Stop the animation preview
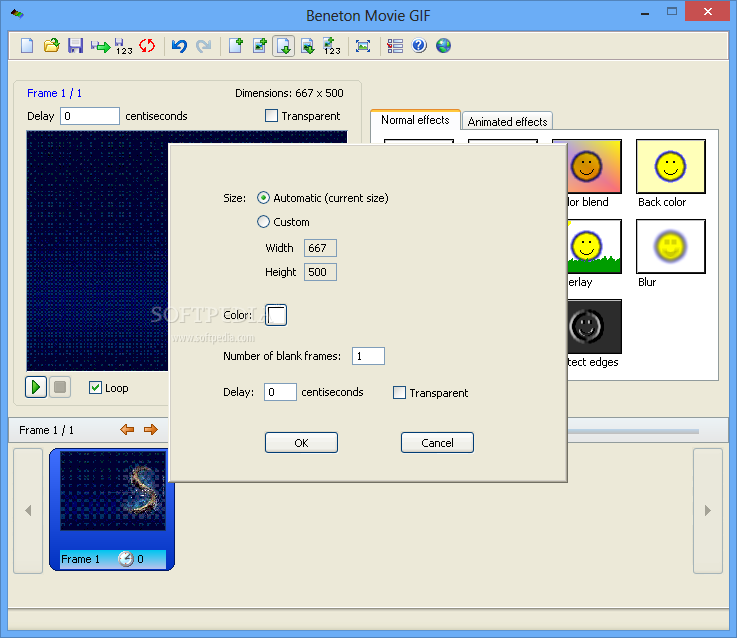The height and width of the screenshot is (638, 737). (60, 387)
